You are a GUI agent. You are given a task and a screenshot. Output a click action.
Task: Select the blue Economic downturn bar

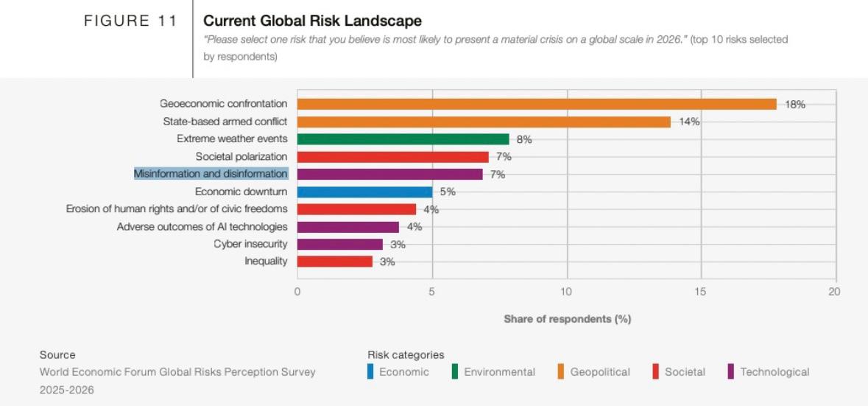[x=364, y=192]
